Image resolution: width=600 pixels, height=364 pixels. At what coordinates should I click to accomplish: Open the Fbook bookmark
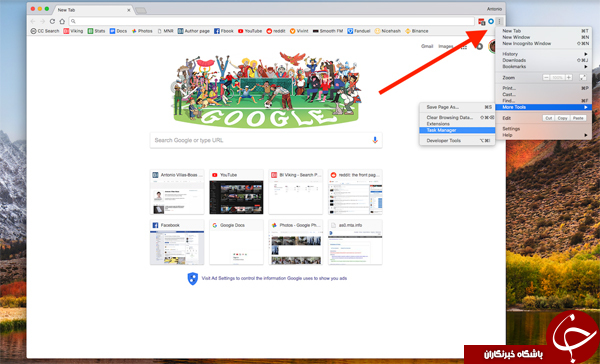[224, 31]
